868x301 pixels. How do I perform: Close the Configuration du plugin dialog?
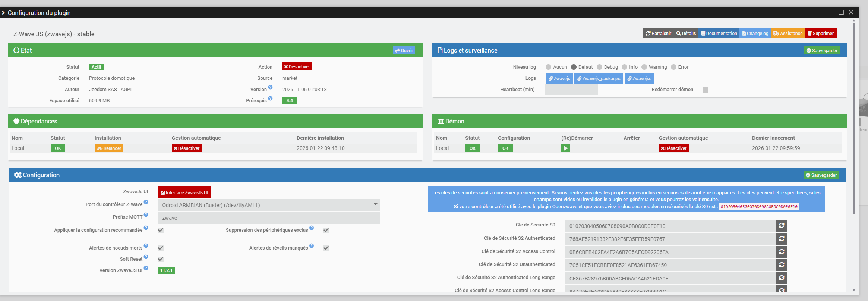(x=851, y=12)
